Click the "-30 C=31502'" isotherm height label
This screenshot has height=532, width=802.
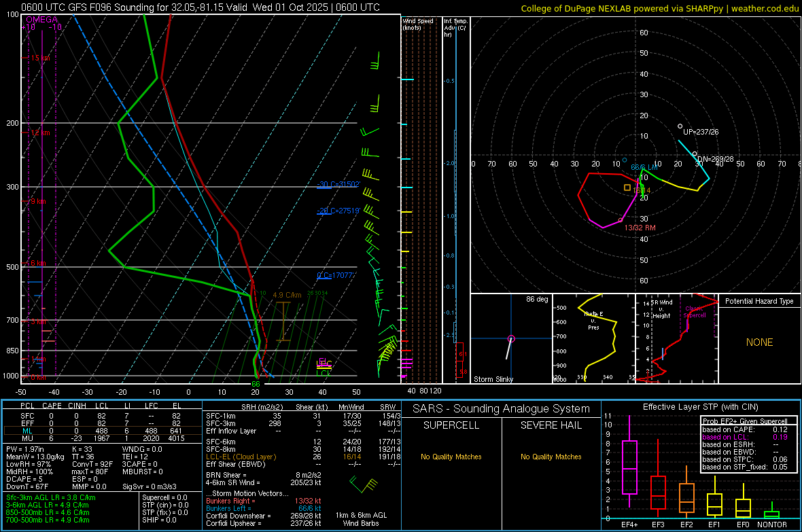click(x=338, y=184)
